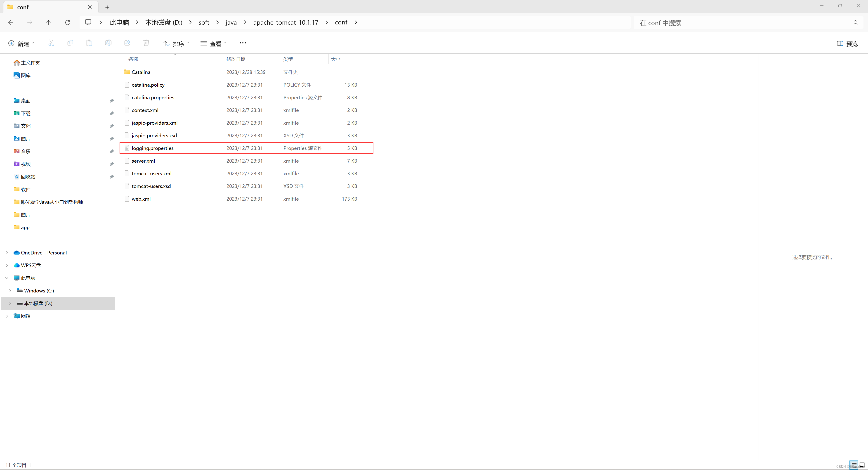Image resolution: width=868 pixels, height=470 pixels.
Task: Open the 新建 (New) dropdown
Action: click(21, 43)
